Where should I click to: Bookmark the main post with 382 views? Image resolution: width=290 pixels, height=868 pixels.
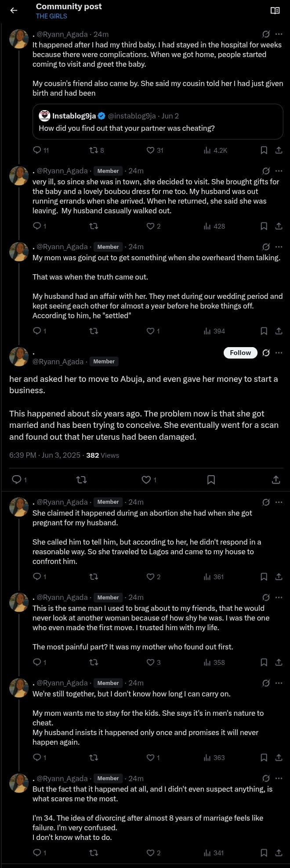211,480
